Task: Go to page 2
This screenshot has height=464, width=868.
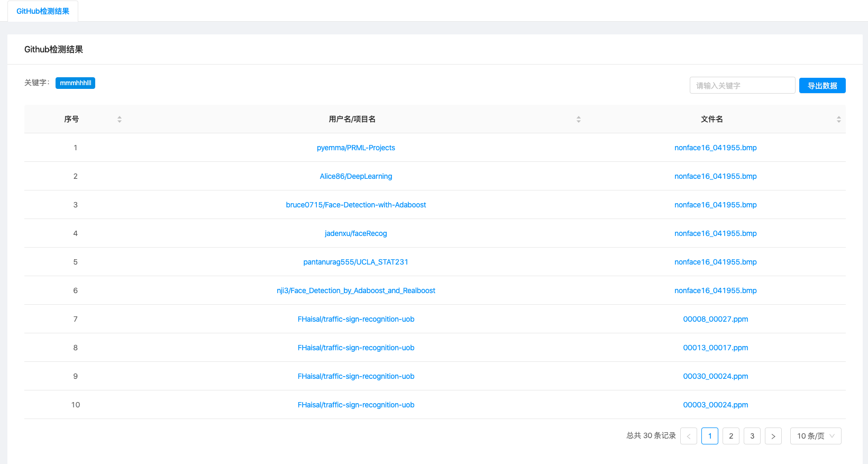Action: (x=731, y=436)
